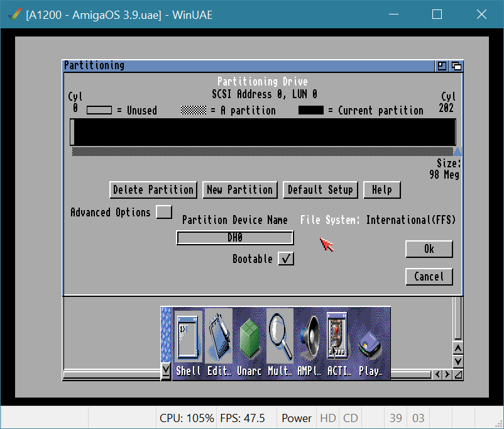The image size is (504, 429).
Task: Uncheck the Bootable checkbox
Action: [286, 259]
